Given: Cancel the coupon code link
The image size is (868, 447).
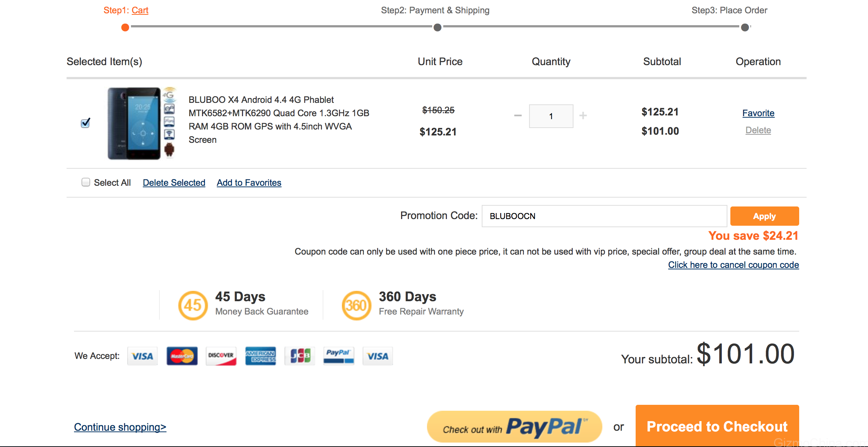Looking at the screenshot, I should (x=733, y=265).
